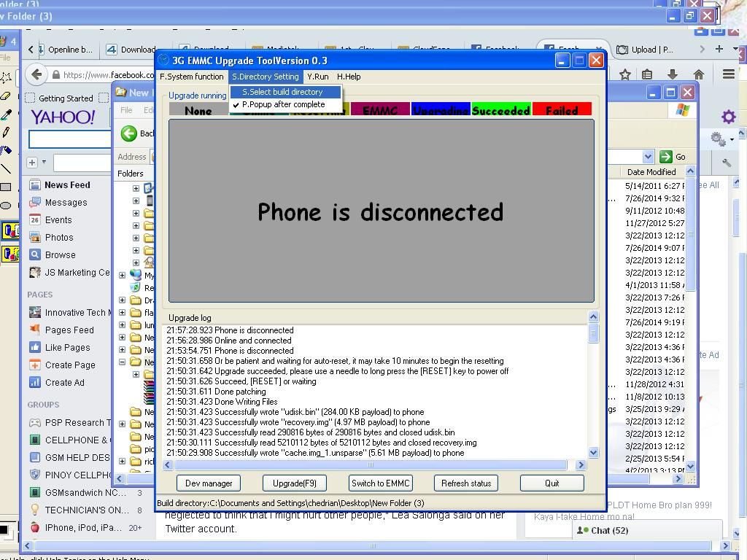This screenshot has height=560, width=747.
Task: Toggle 'P.Popup after complete' option
Action: (x=284, y=104)
